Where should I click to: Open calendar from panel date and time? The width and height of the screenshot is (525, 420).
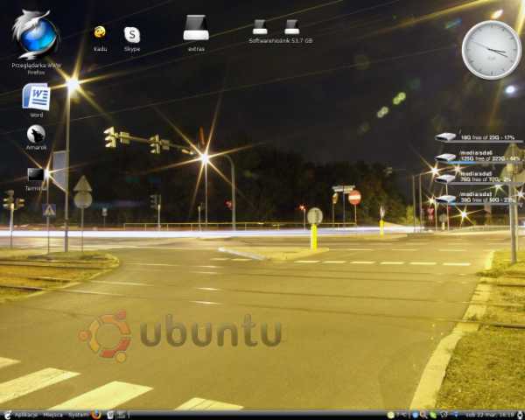(x=489, y=415)
